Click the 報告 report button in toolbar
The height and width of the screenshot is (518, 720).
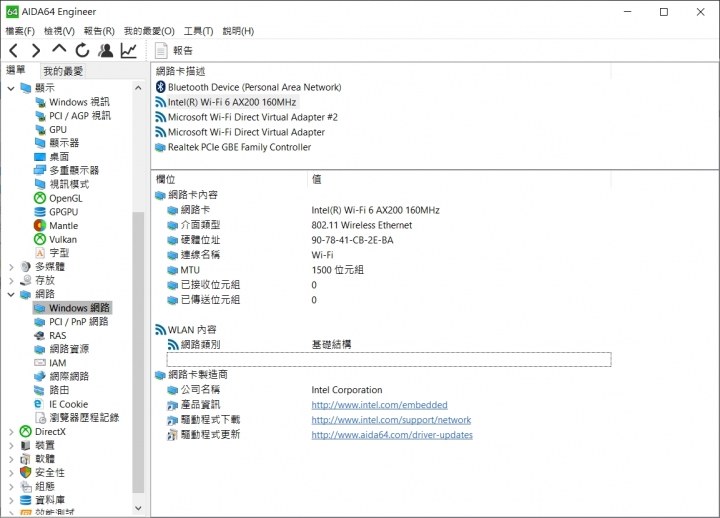pyautogui.click(x=174, y=51)
